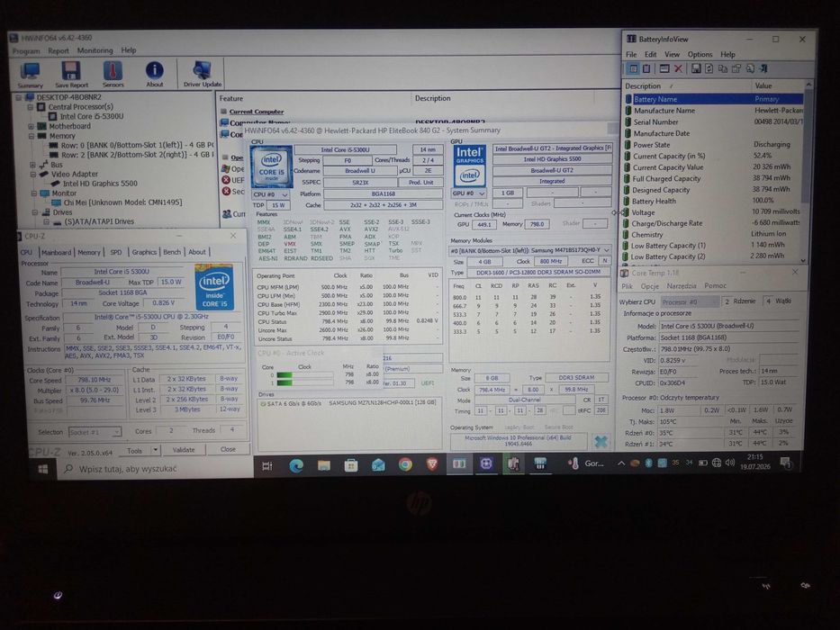840x630 pixels.
Task: Click the Validate button in CPU-Z
Action: 183,450
